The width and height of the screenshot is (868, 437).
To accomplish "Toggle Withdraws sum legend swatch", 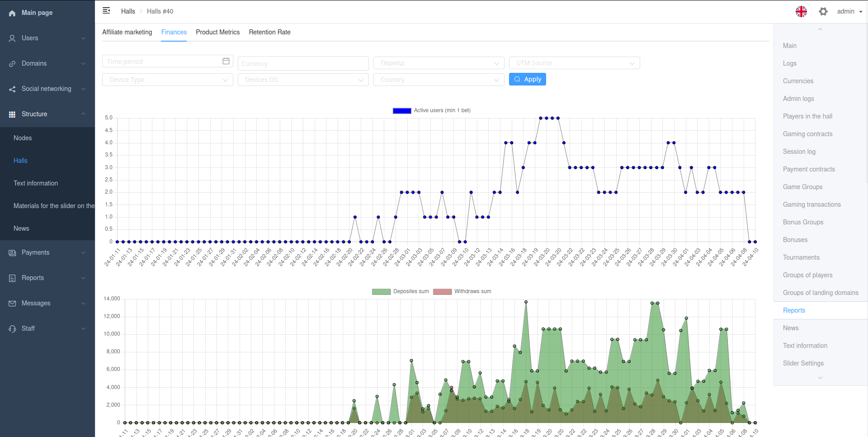I will [442, 291].
